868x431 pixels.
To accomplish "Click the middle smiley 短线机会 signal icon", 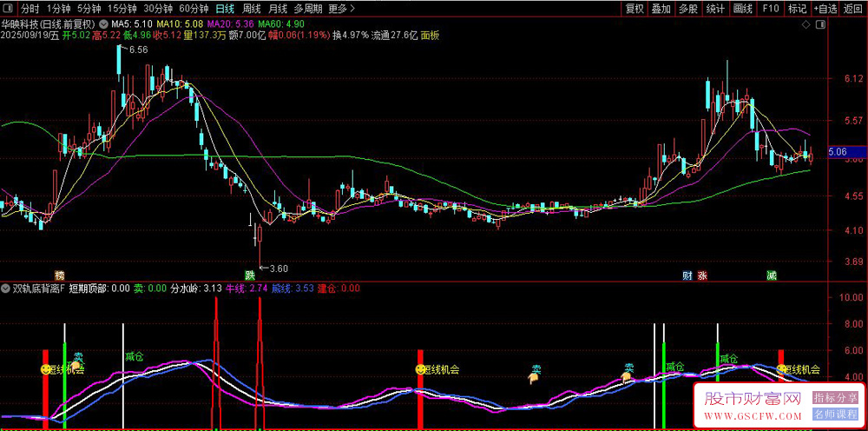I will [420, 369].
